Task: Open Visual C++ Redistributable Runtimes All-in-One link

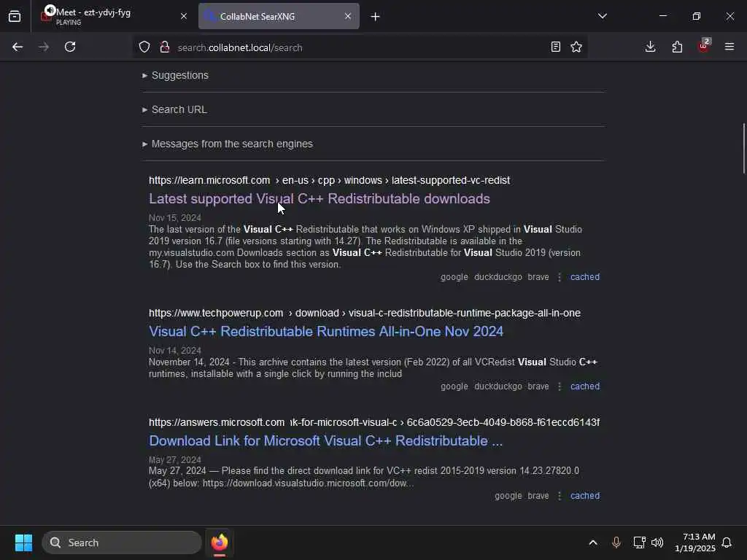Action: click(326, 332)
